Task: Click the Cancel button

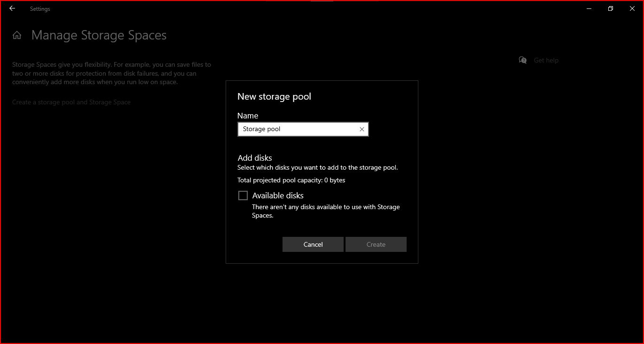Action: 313,244
